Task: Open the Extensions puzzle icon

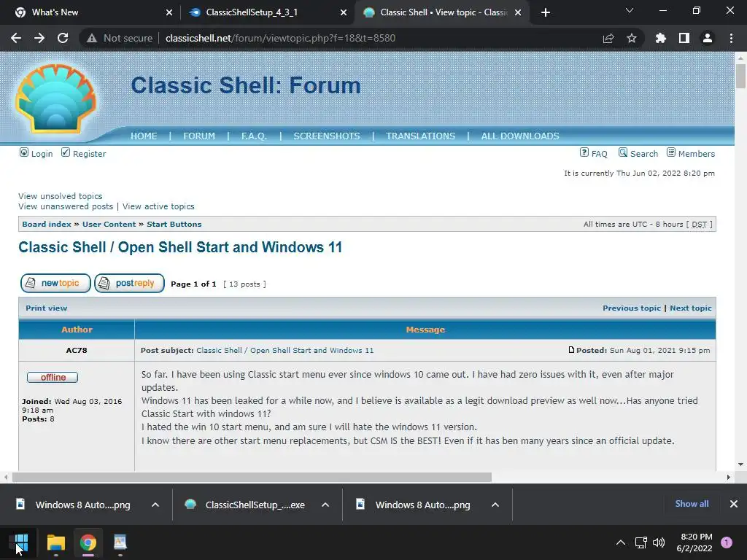Action: (661, 38)
